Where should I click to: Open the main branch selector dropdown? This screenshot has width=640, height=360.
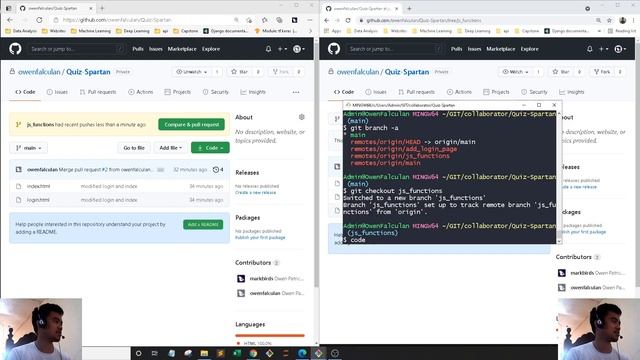click(28, 148)
